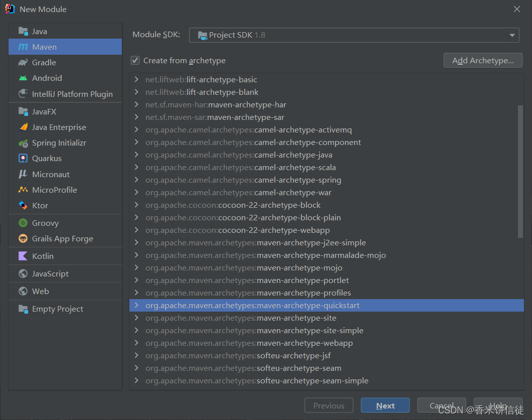532x420 pixels.
Task: Select Java Enterprise type label
Action: click(59, 127)
